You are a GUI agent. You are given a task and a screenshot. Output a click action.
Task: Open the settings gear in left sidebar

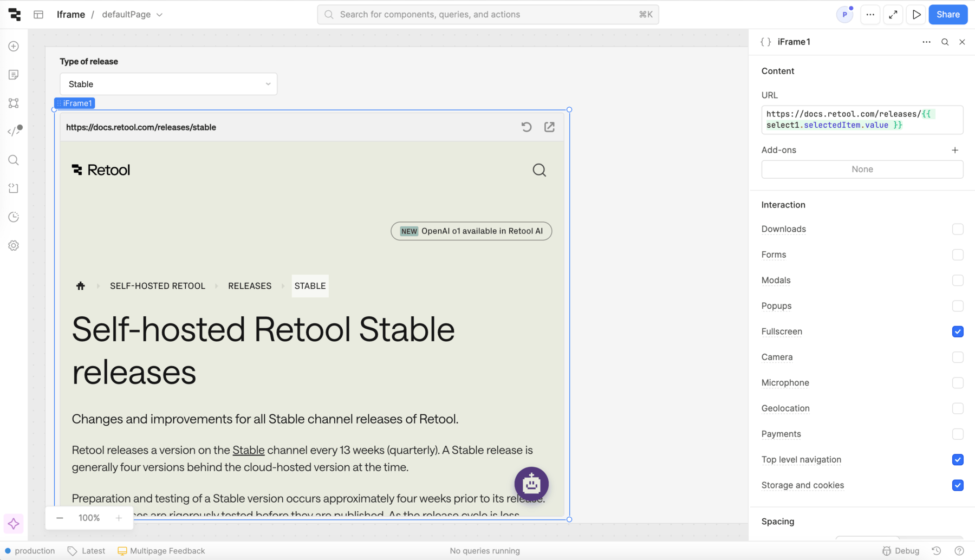14,246
